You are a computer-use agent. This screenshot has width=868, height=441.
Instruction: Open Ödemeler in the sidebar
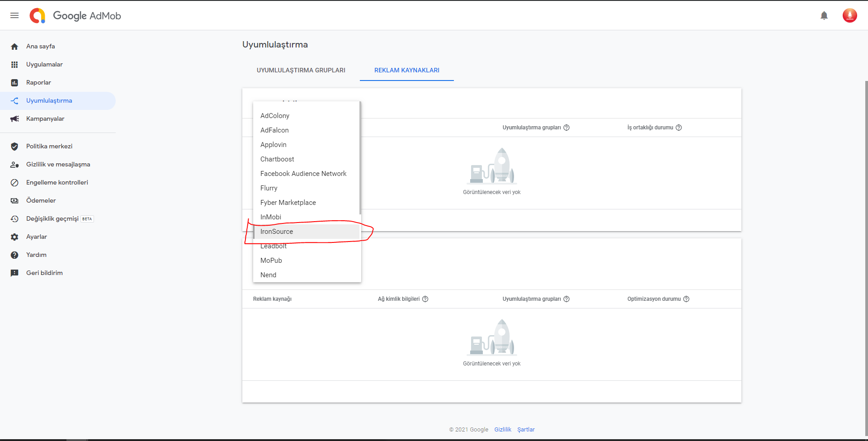click(x=58, y=201)
